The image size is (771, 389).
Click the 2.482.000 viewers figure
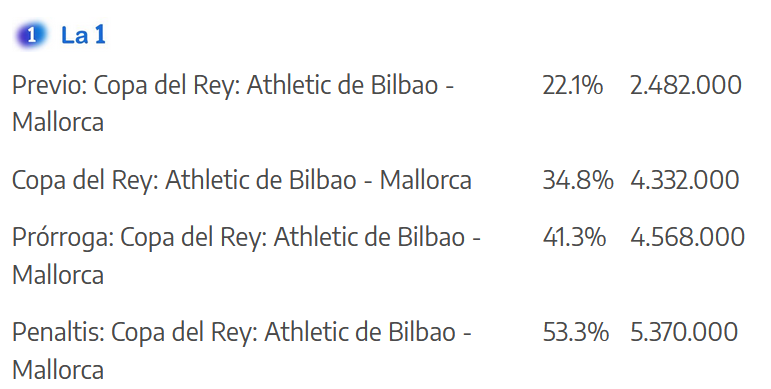pyautogui.click(x=685, y=85)
